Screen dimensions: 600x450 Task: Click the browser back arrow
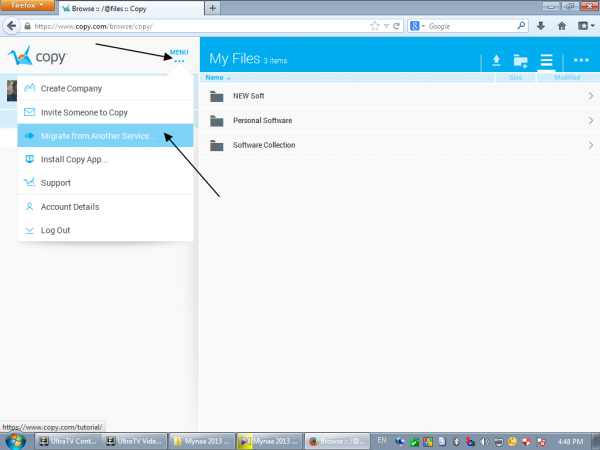11,26
